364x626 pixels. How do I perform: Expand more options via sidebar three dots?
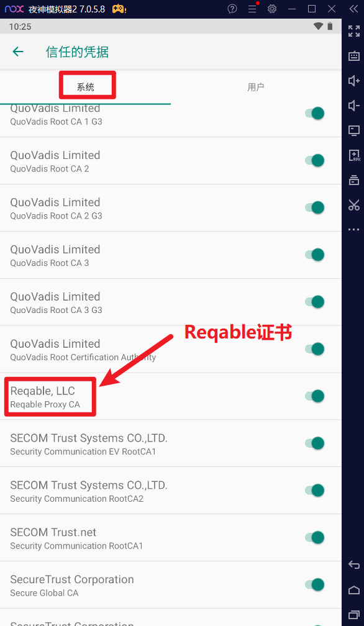point(353,230)
